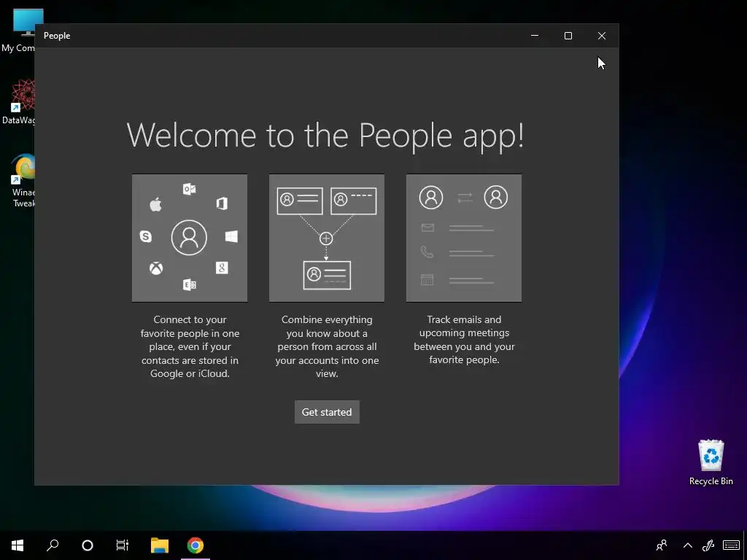Click the "Track emails and upcoming meetings" text

(x=464, y=340)
